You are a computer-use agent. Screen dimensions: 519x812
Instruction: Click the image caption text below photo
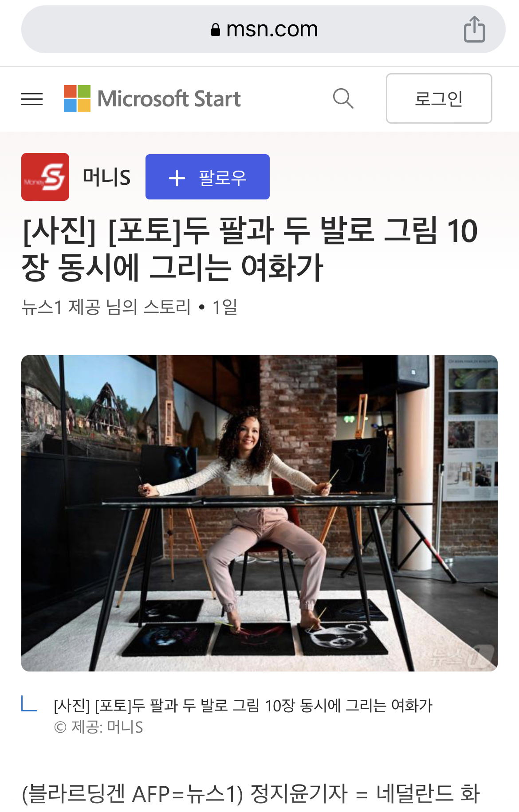tap(243, 705)
